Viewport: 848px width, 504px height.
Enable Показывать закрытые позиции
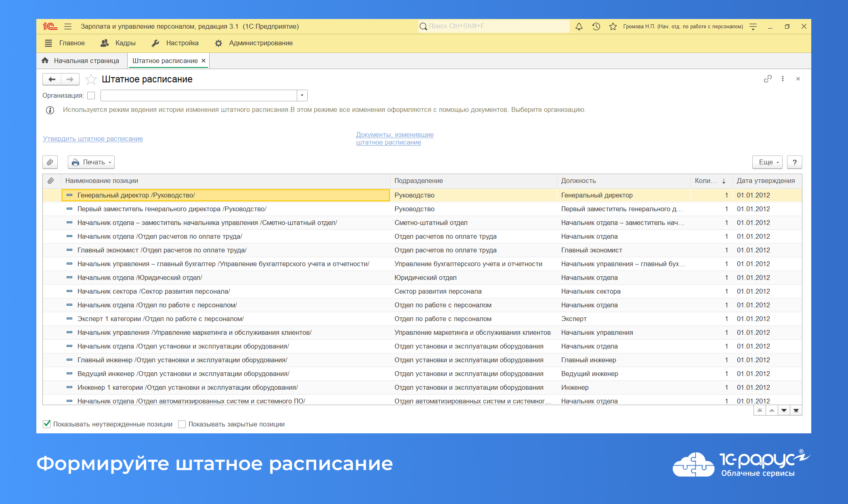(x=182, y=424)
